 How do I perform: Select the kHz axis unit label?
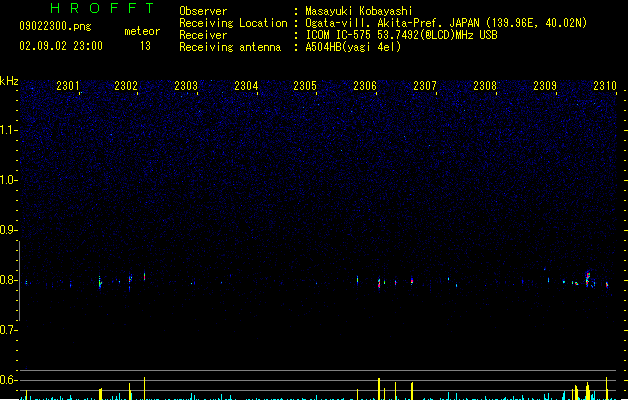click(9, 81)
